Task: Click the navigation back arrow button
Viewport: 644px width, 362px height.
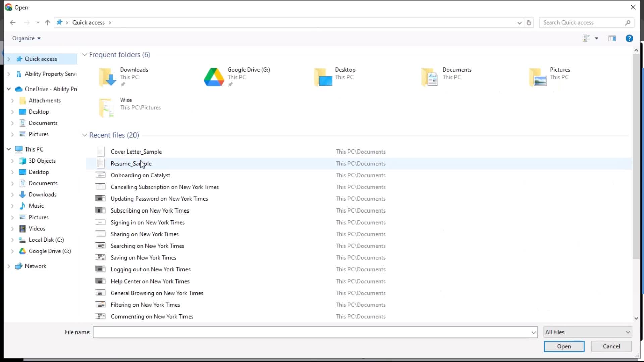Action: coord(12,22)
